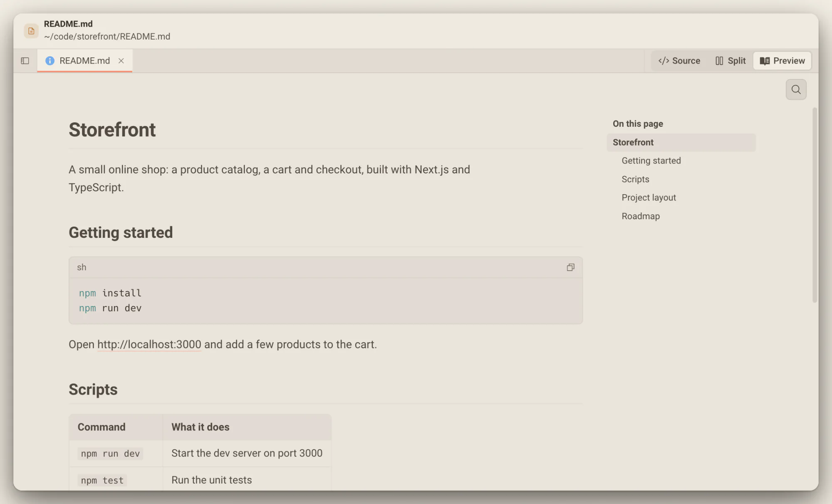This screenshot has height=504, width=832.
Task: Switch to Split view
Action: tap(730, 61)
